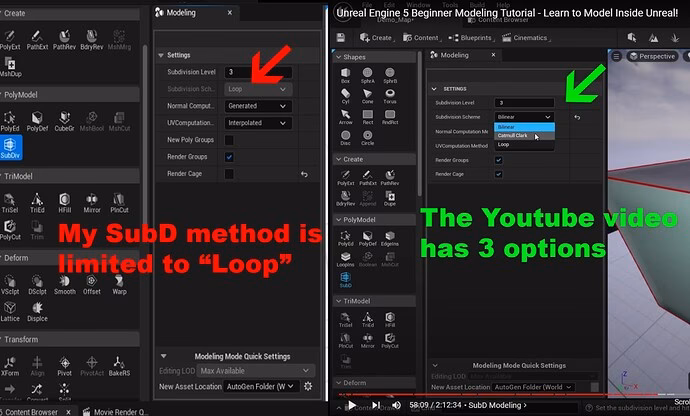Open the Content toolbar button
The width and height of the screenshot is (690, 416).
click(421, 38)
